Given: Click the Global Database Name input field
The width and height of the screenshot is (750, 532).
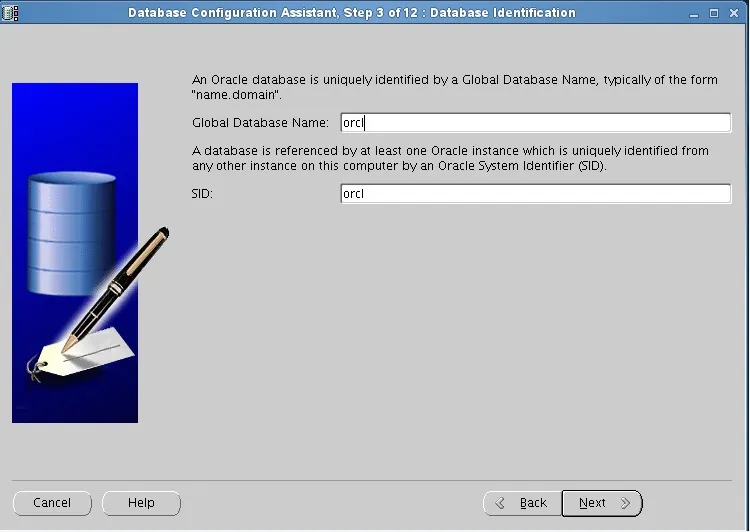Looking at the screenshot, I should (x=536, y=123).
